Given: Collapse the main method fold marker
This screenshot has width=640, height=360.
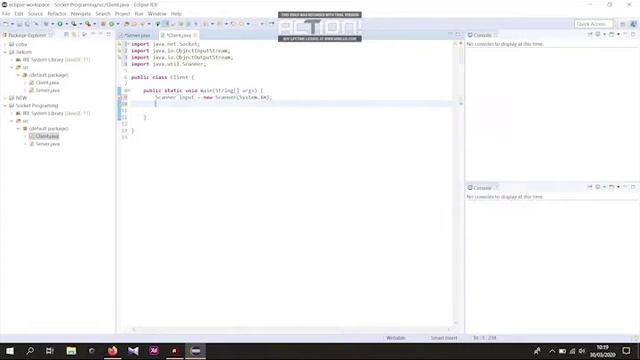Looking at the screenshot, I should click(x=129, y=91).
